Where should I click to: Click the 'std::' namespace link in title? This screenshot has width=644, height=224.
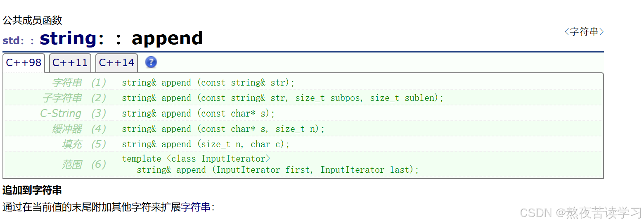[x=18, y=41]
